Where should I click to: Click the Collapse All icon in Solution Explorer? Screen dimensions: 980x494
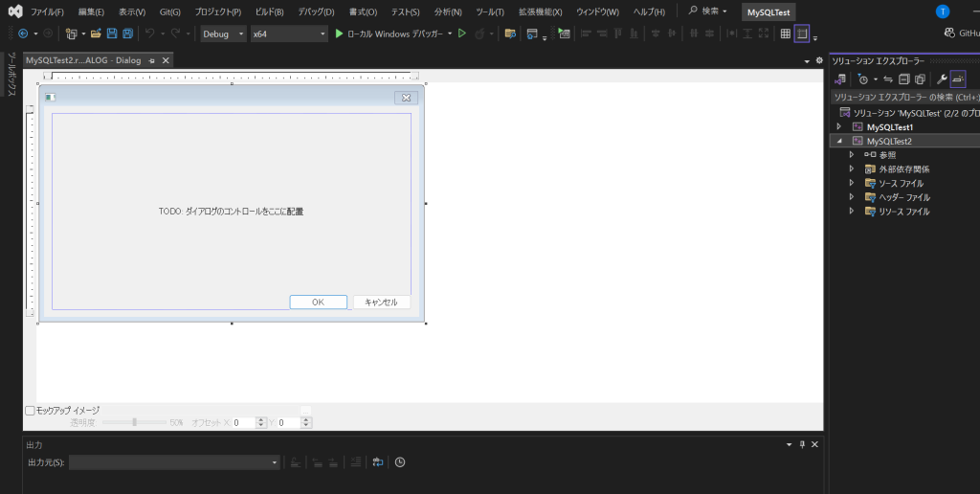pos(904,79)
